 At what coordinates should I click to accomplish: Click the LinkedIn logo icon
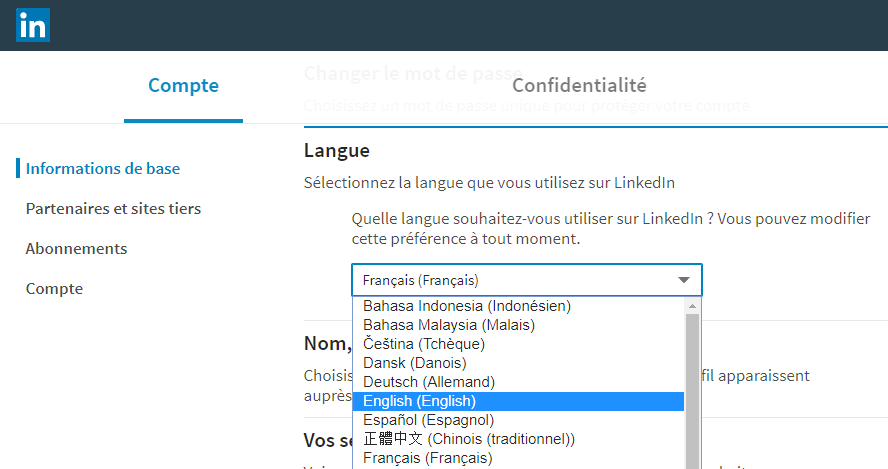point(32,25)
